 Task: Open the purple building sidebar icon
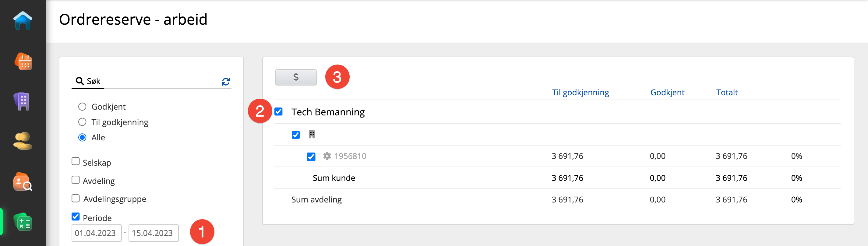22,101
